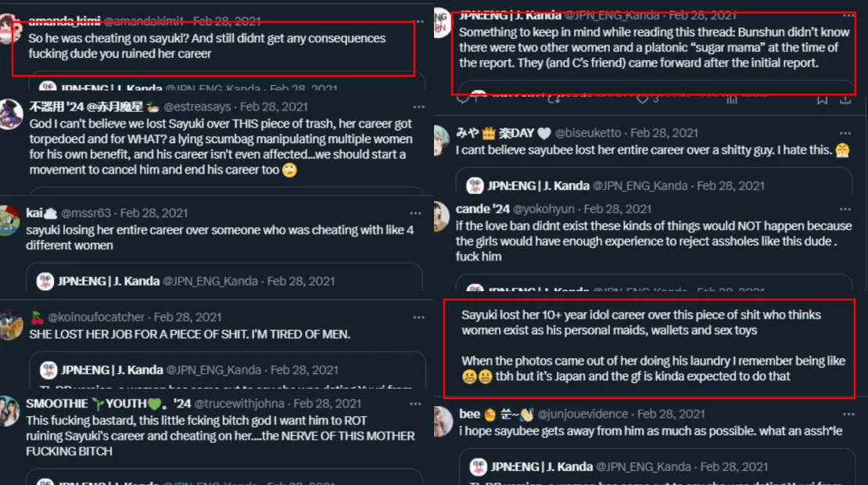Screen dimensions: 868x485
Task: Click @koinoufocatcher's cherry profile avatar
Action: (x=10, y=323)
